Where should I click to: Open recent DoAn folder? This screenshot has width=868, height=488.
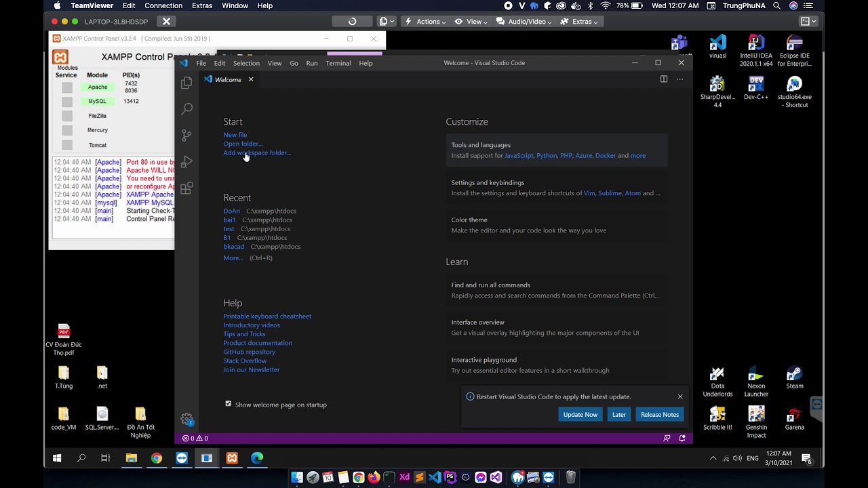pyautogui.click(x=231, y=211)
